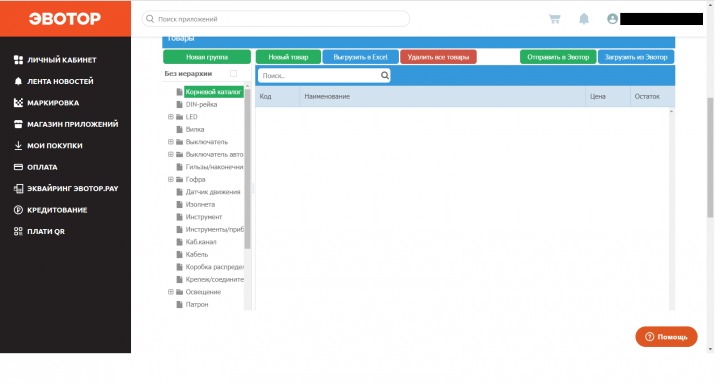
Task: Click the Личный кабинет grid icon
Action: coord(18,60)
